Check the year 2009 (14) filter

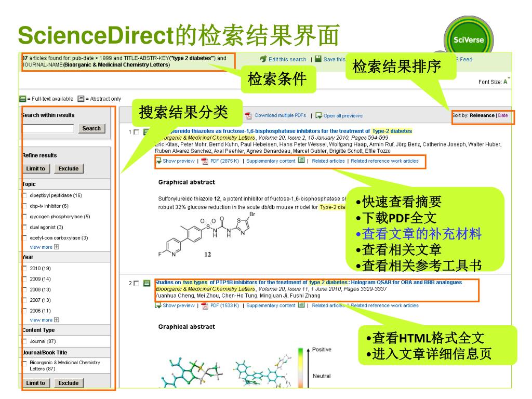[x=24, y=278]
